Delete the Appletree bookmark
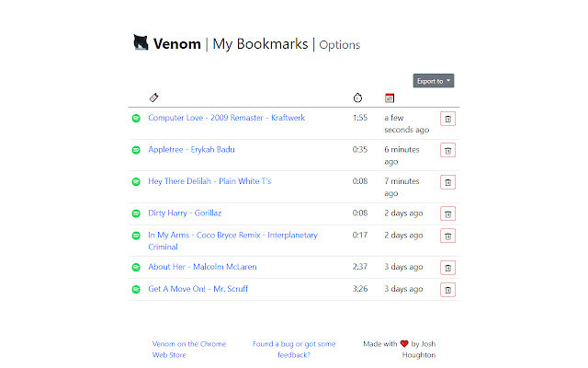The image size is (588, 368). (447, 150)
